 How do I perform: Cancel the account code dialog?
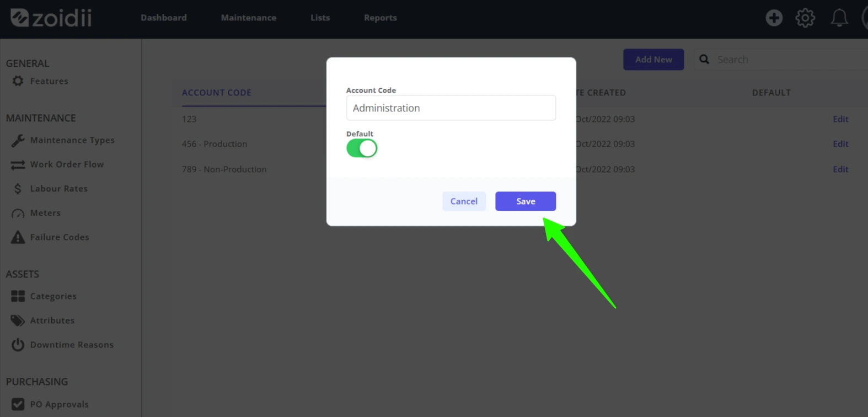point(464,201)
